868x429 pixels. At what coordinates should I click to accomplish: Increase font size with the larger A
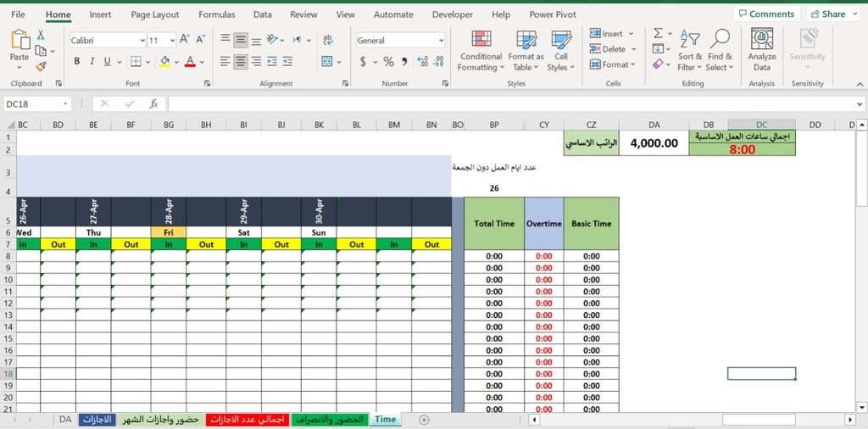[185, 40]
